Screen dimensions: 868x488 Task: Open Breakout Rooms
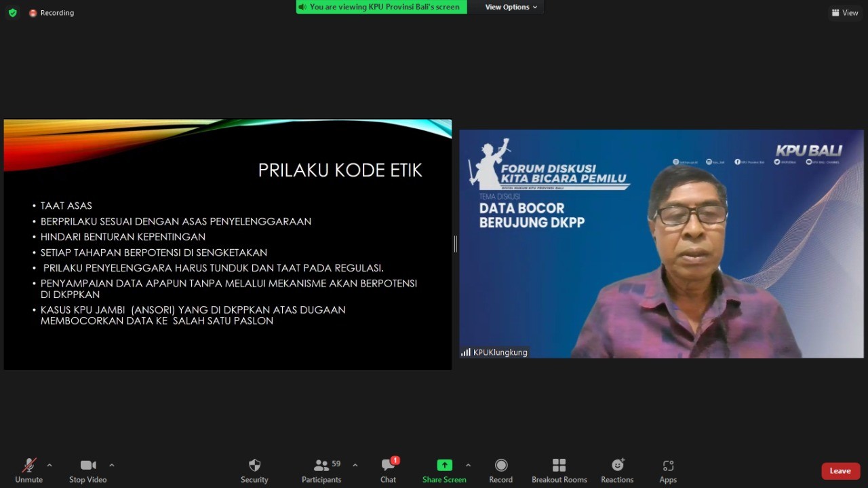tap(559, 470)
